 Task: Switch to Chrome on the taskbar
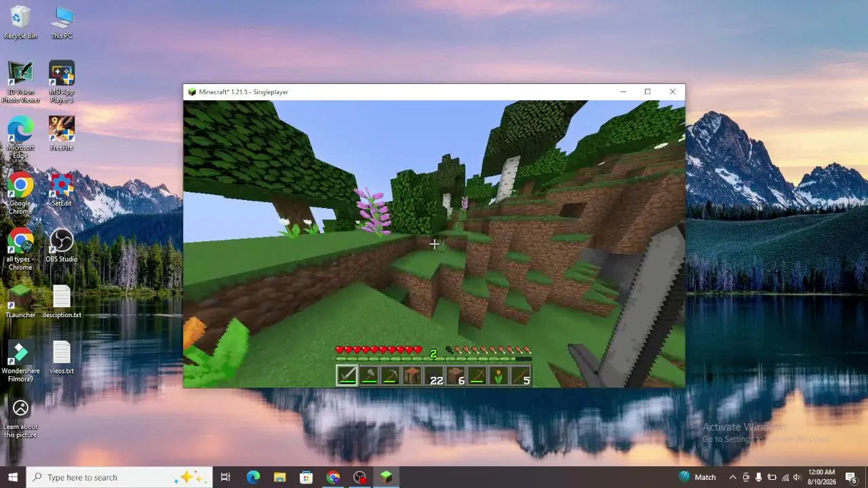point(332,477)
